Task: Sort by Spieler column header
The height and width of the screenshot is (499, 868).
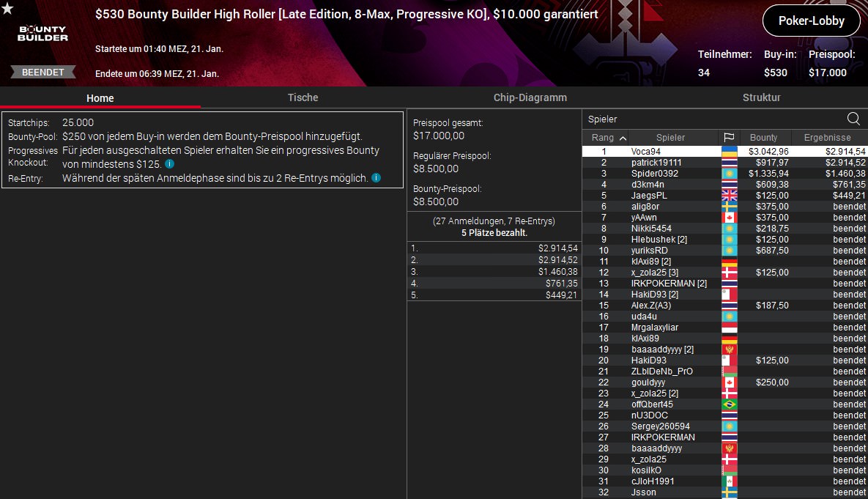Action: coord(670,138)
